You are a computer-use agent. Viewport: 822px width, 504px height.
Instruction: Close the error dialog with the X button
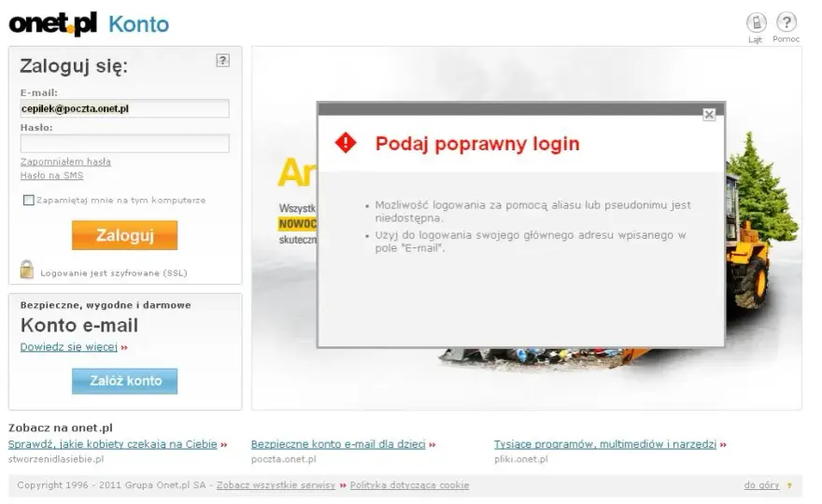click(709, 114)
